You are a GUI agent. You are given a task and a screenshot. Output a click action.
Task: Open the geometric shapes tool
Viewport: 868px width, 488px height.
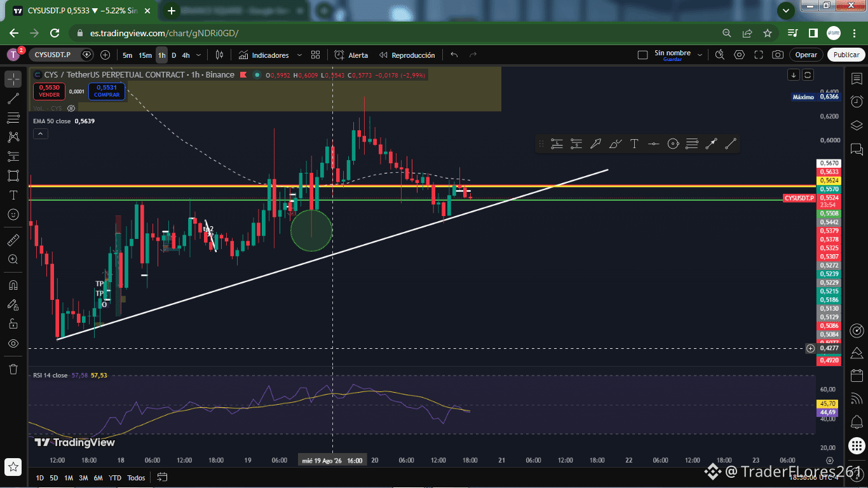coord(13,175)
